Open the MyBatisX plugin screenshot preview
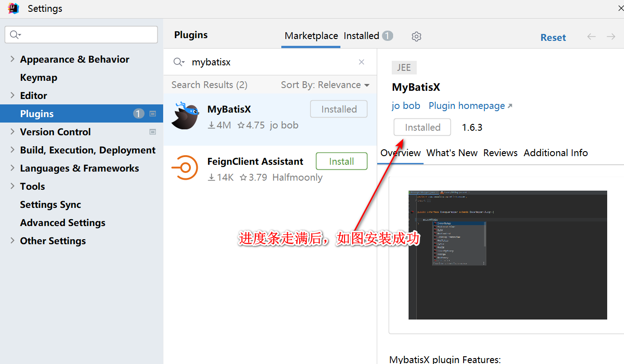The image size is (624, 364). [x=508, y=255]
